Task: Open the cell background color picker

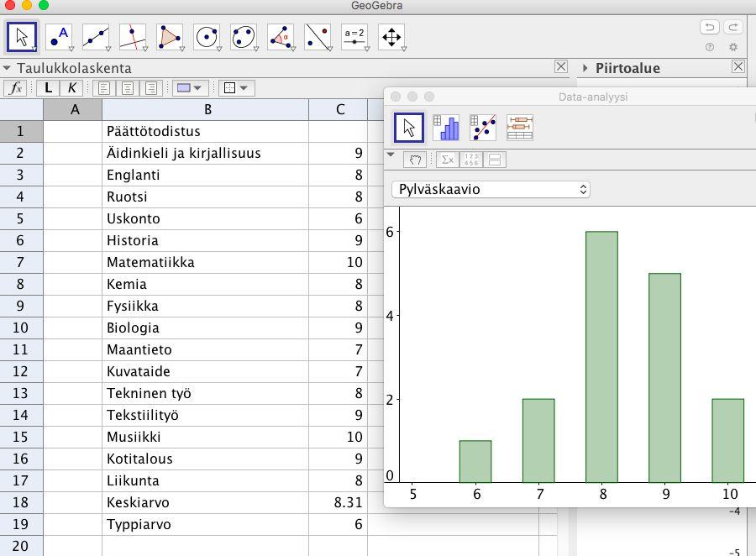Action: coord(190,88)
